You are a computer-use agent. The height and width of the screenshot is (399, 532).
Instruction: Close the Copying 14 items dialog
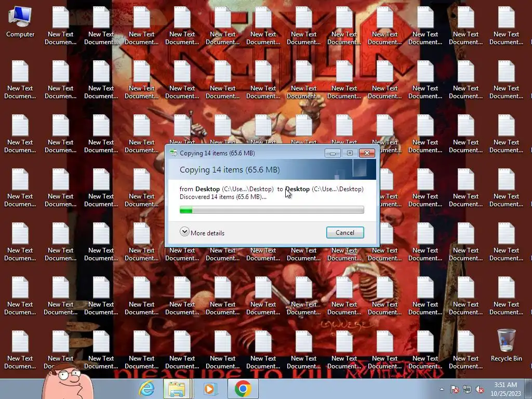click(367, 153)
